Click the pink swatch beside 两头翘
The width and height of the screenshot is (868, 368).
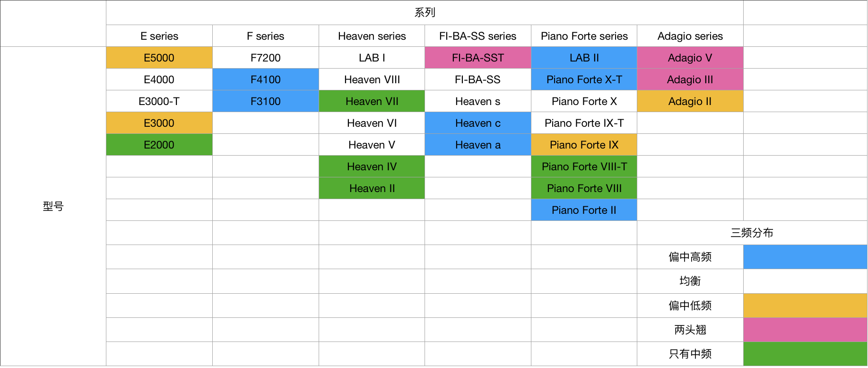click(805, 330)
